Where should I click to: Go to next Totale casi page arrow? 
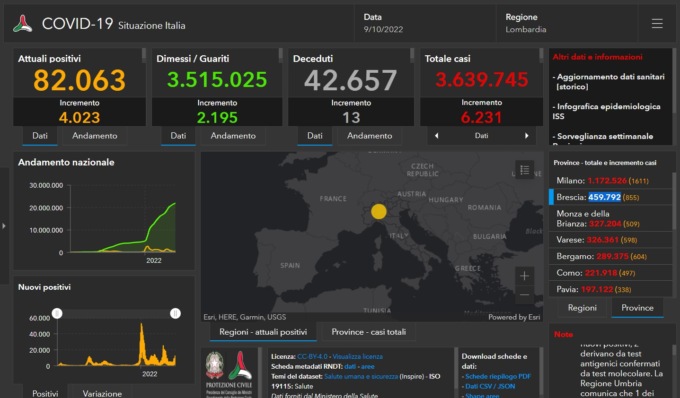point(526,136)
